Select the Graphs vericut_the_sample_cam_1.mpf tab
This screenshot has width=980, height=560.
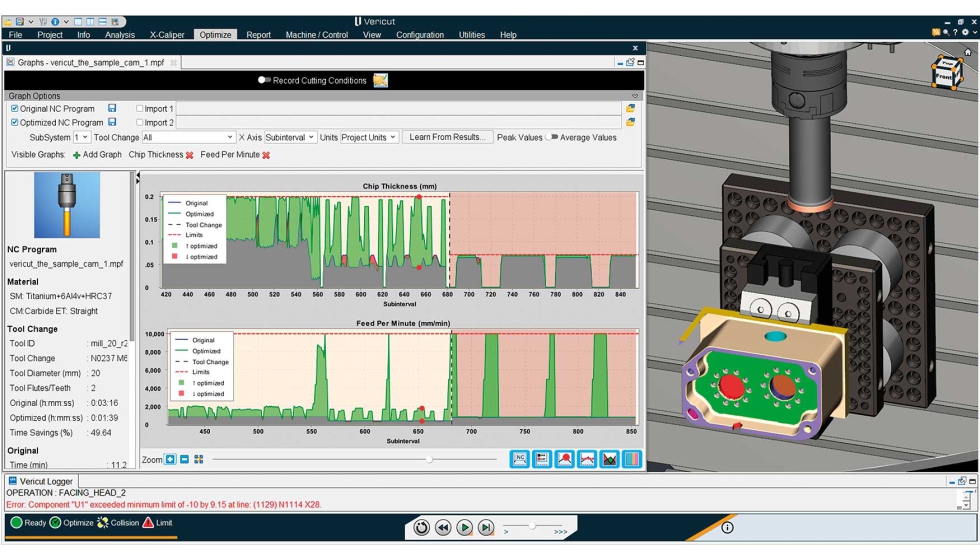(x=91, y=62)
